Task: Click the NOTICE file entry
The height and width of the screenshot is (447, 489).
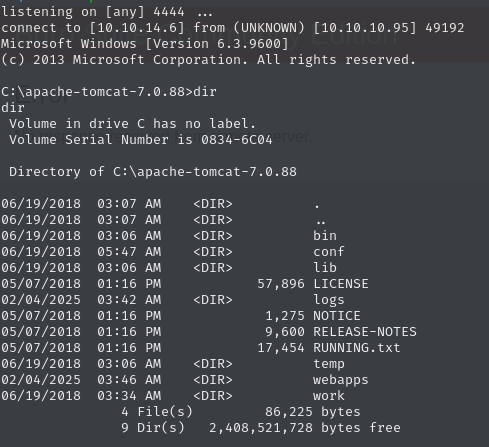Action: pos(337,316)
